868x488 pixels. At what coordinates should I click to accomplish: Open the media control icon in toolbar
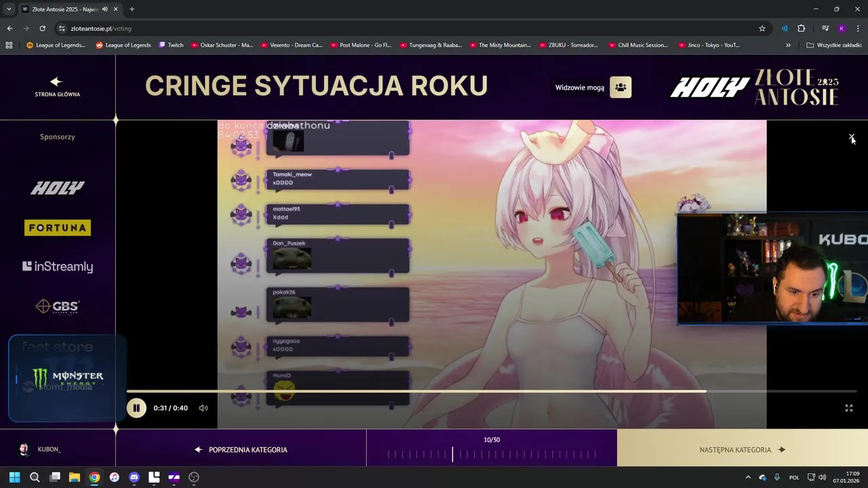[x=825, y=28]
